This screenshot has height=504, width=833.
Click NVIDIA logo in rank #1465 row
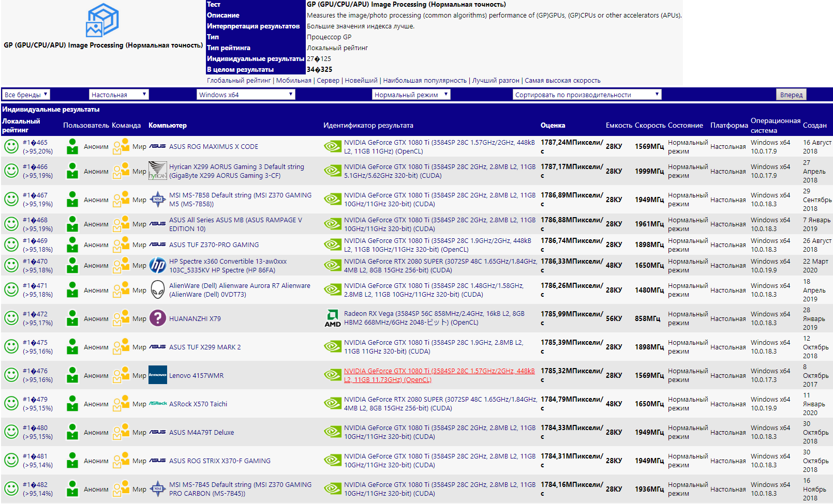tap(333, 146)
